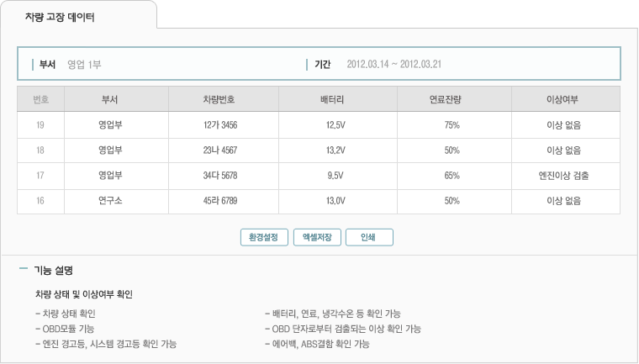639x364 pixels.
Task: Select row number 17
Action: [40, 176]
